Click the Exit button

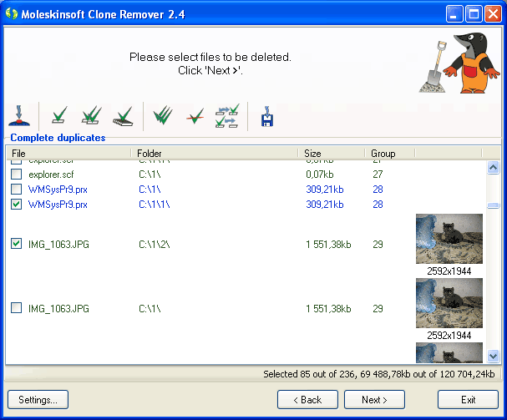click(x=468, y=400)
